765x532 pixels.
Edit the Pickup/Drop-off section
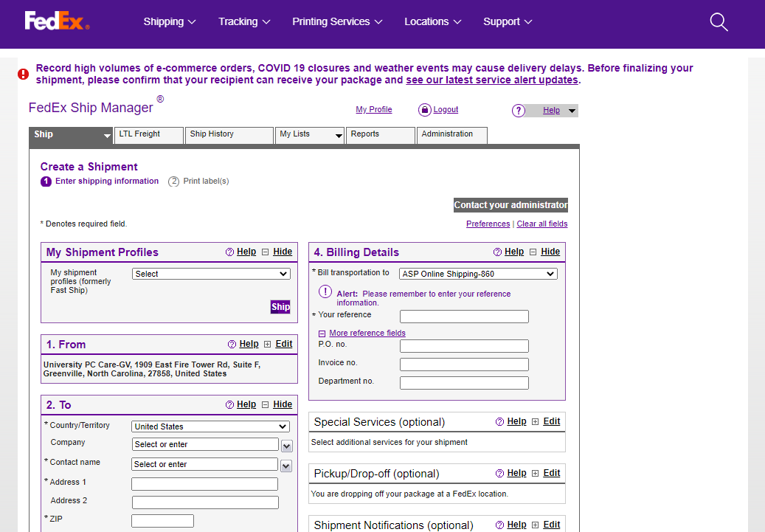[x=551, y=473]
